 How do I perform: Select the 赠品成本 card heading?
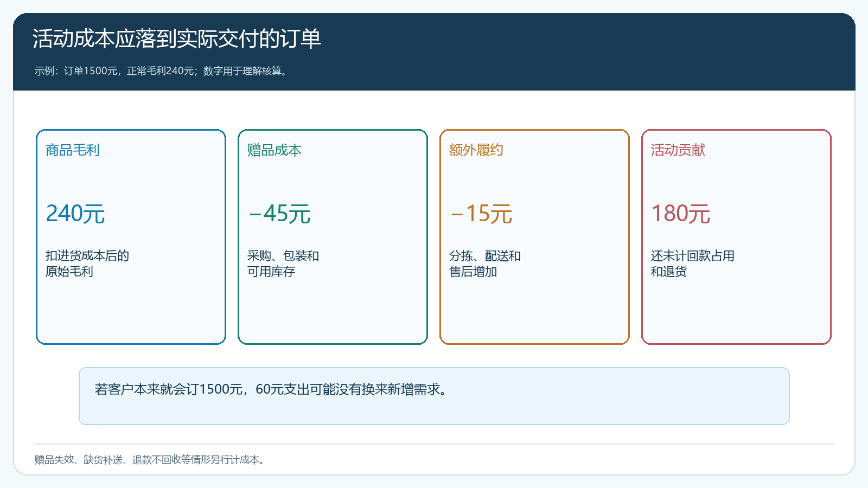[275, 150]
